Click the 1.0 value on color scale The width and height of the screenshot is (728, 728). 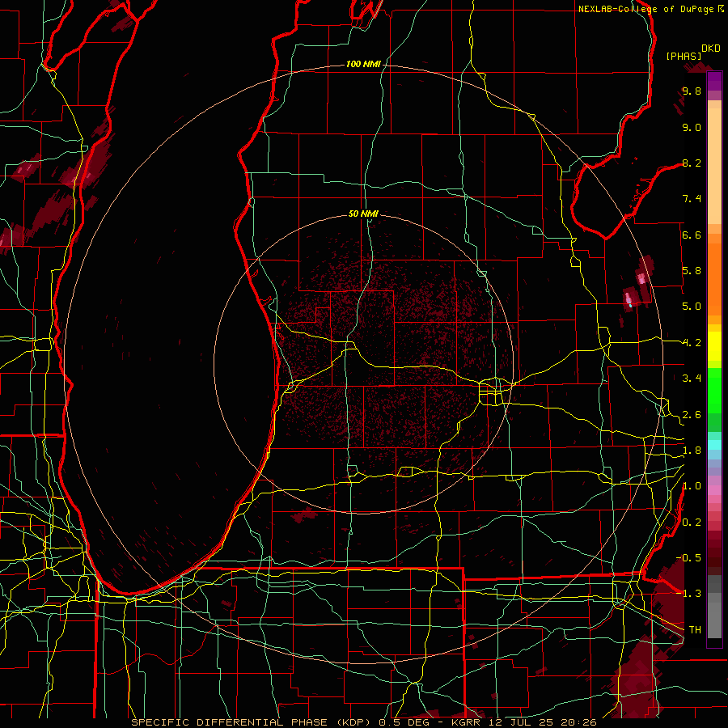click(692, 486)
